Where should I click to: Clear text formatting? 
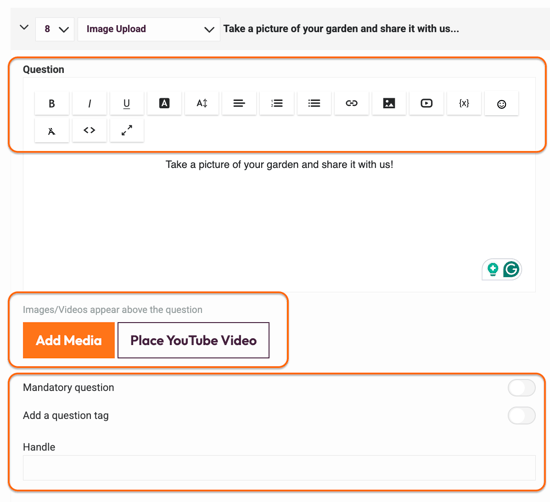pos(52,131)
